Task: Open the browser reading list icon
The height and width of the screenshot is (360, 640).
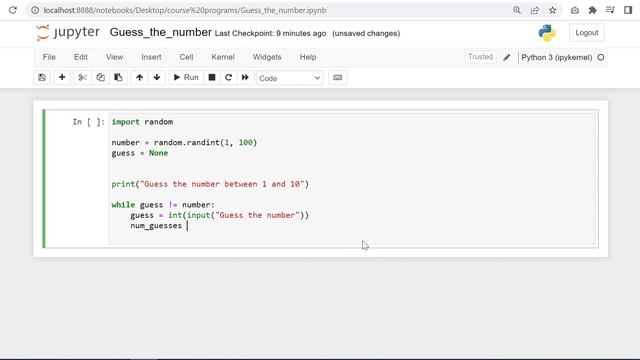Action: pos(610,10)
